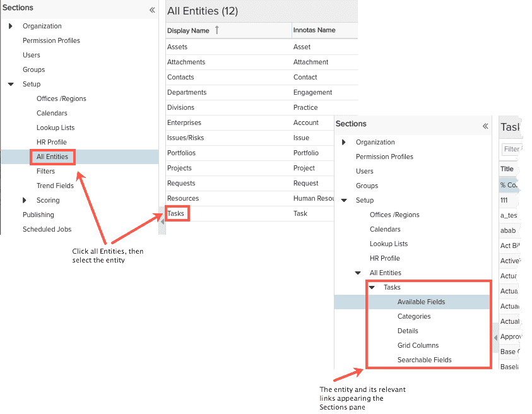Open Searchable Fields under Tasks
Image resolution: width=532 pixels, height=414 pixels.
pyautogui.click(x=424, y=360)
